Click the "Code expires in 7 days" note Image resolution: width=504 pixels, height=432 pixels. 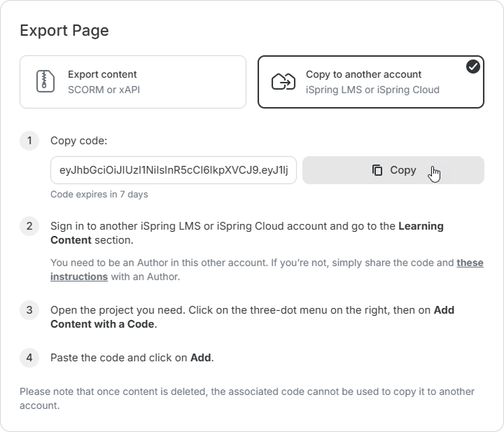(99, 194)
